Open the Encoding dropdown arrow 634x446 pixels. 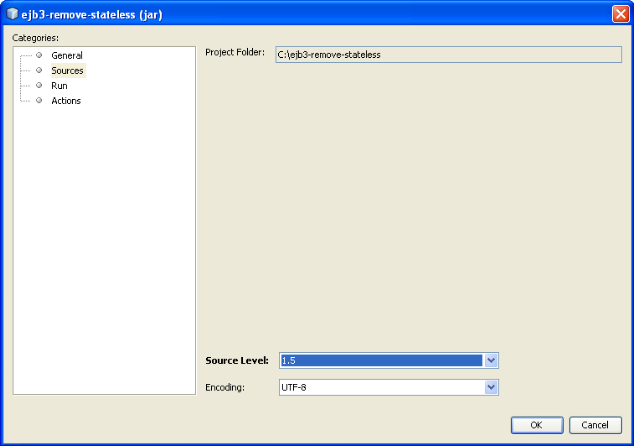point(491,387)
